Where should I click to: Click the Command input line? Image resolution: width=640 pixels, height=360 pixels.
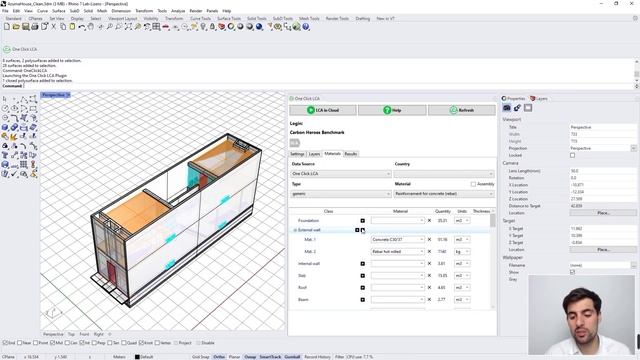[318, 86]
